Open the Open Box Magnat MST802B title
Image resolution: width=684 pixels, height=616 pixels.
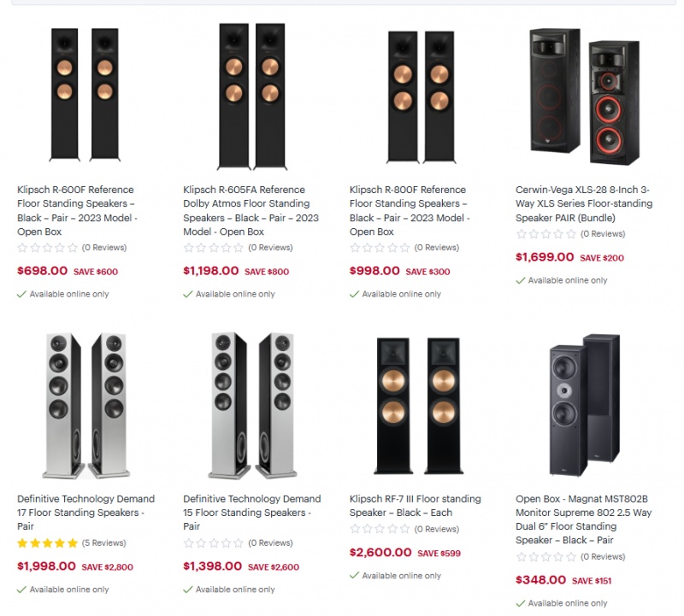584,519
